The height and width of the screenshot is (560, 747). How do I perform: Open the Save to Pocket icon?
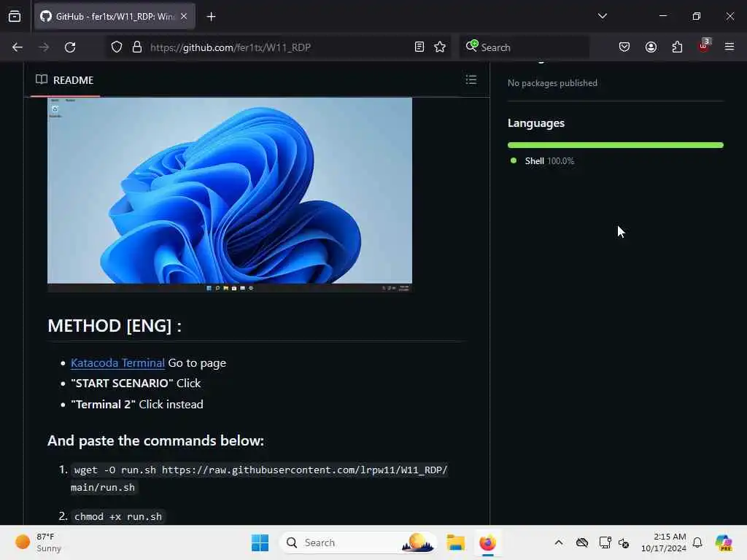coord(624,47)
